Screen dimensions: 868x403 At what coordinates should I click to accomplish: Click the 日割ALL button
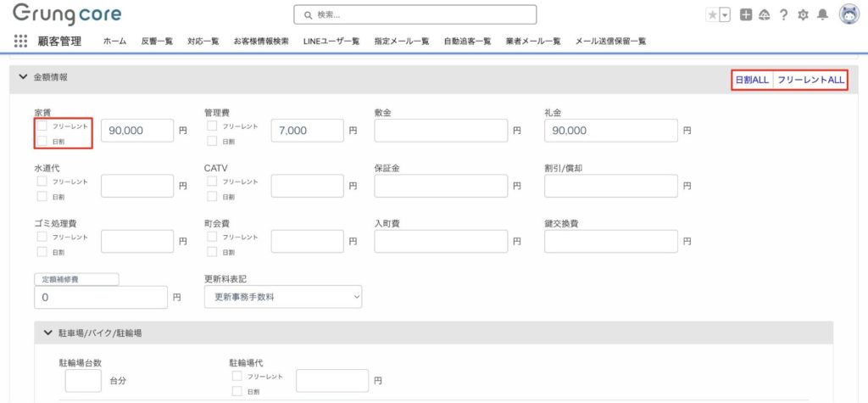point(752,80)
